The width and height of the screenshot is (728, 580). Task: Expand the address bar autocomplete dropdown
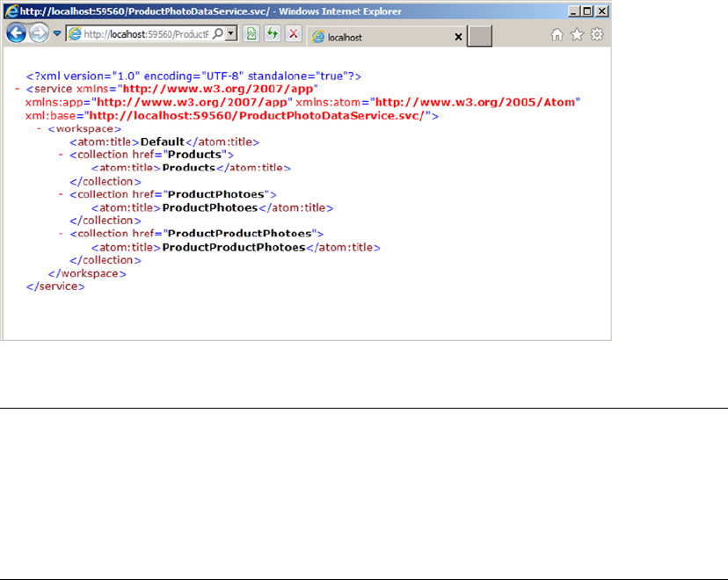pos(230,33)
